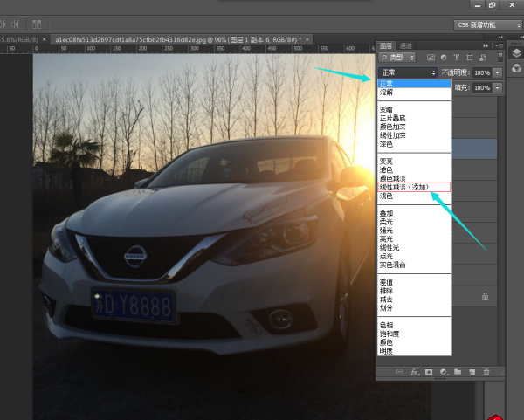The height and width of the screenshot is (420, 524).
Task: Select 亮光 blend mode
Action: tap(414, 239)
